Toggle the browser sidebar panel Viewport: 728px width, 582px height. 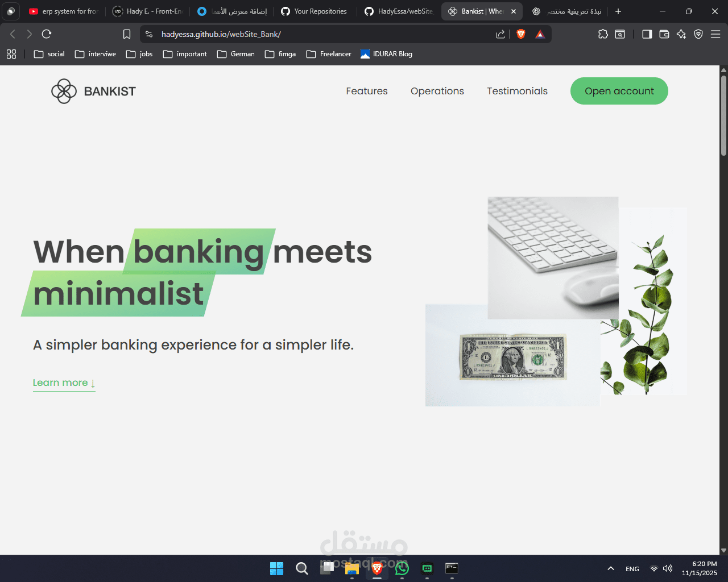point(647,34)
